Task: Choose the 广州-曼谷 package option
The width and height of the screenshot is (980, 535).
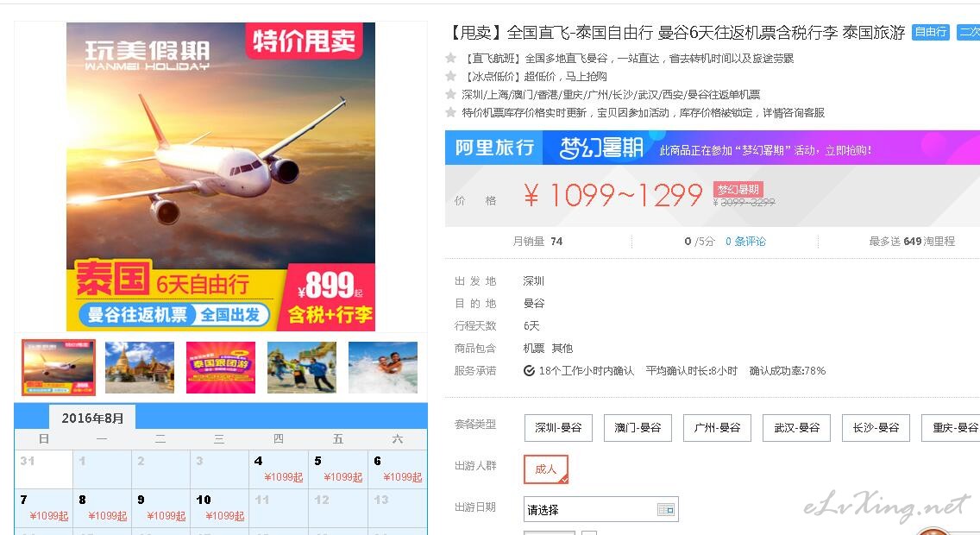Action: [x=717, y=427]
